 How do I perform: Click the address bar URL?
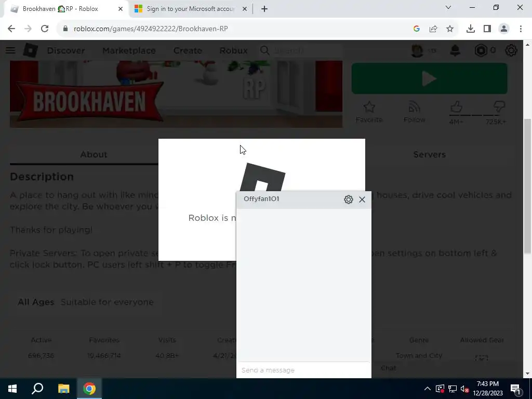tap(151, 29)
